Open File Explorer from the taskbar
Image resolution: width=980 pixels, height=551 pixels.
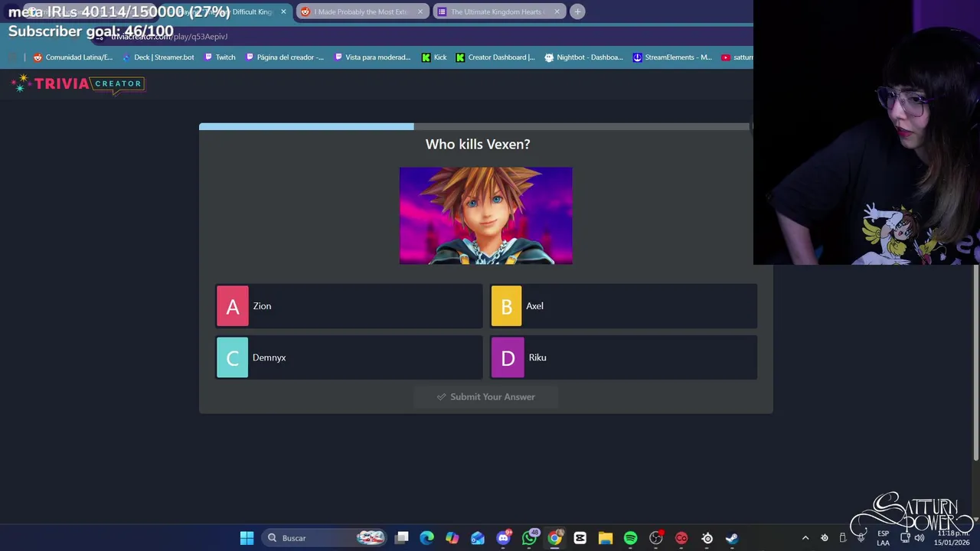tap(606, 538)
